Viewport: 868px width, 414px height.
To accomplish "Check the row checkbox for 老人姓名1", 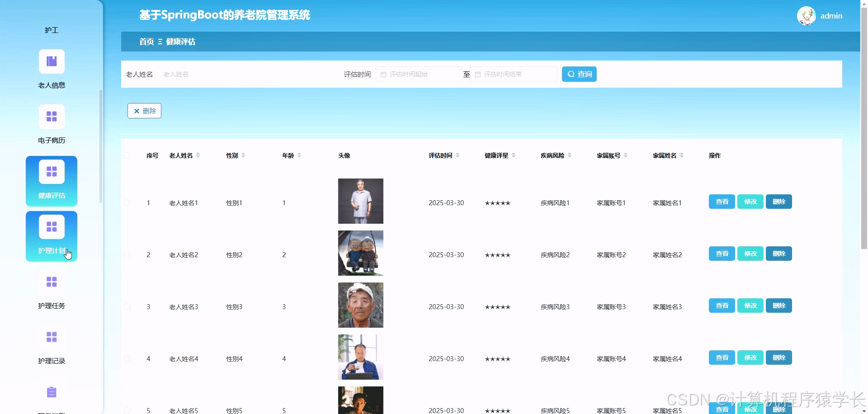I will pyautogui.click(x=127, y=202).
